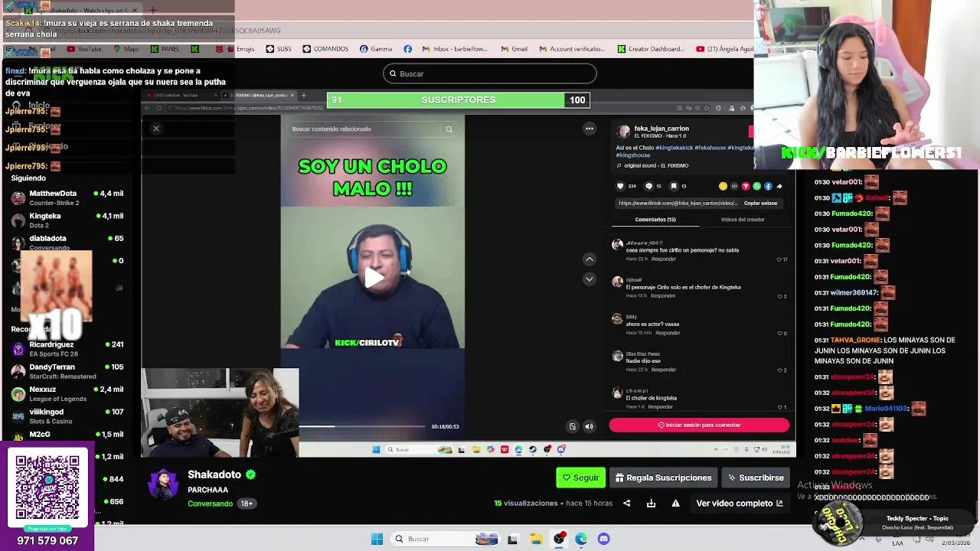The width and height of the screenshot is (980, 551).
Task: Open Windows Start menu on taskbar
Action: [377, 539]
